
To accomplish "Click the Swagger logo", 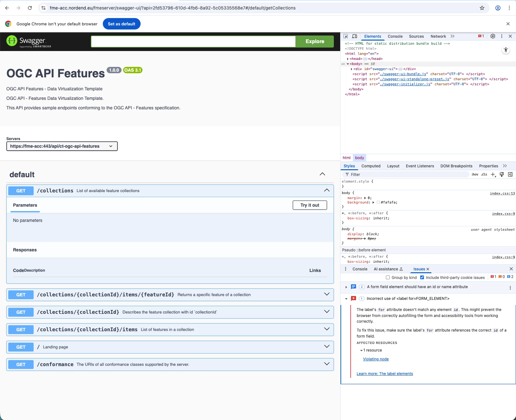I will point(29,42).
